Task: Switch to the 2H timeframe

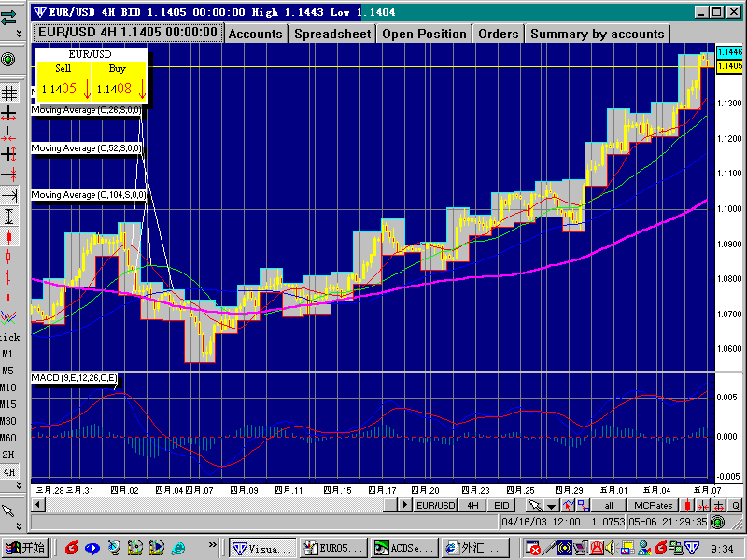Action: 8,455
